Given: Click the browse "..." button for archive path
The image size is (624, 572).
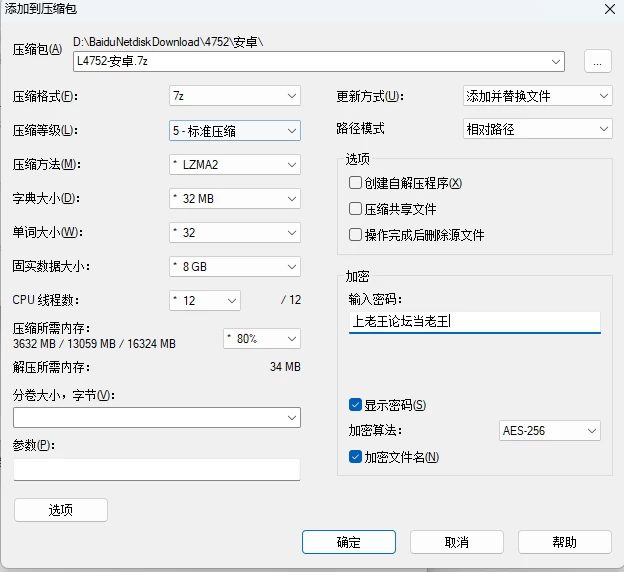Looking at the screenshot, I should click(x=597, y=61).
